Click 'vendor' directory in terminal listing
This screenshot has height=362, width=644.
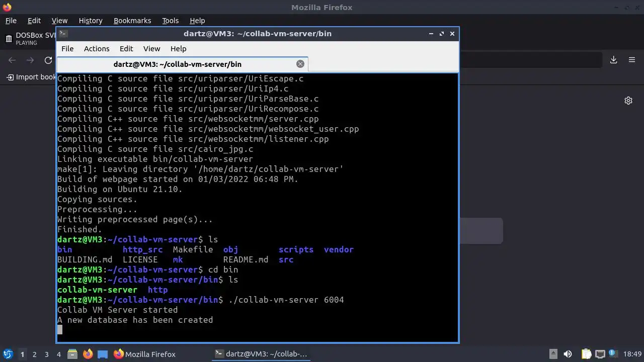[x=339, y=249]
